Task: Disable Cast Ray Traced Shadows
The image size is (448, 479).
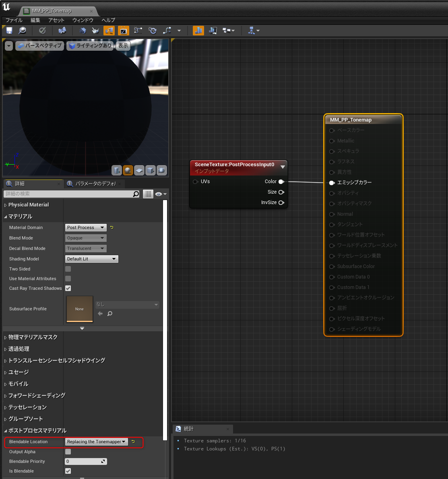Action: pyautogui.click(x=68, y=288)
